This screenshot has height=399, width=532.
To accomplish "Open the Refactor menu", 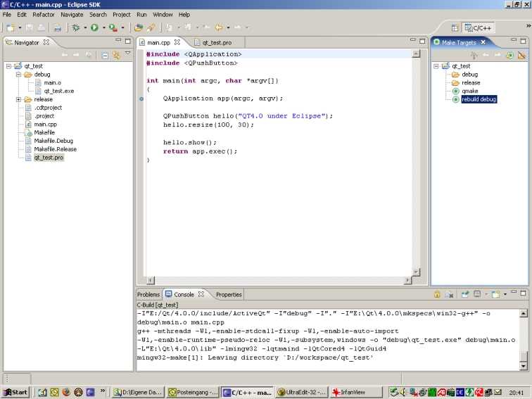I will 44,15.
